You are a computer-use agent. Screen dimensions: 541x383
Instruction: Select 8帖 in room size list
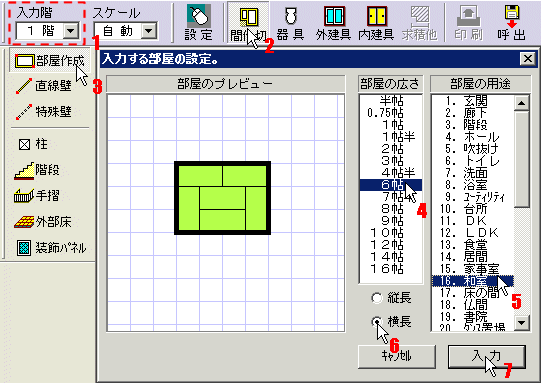click(391, 209)
